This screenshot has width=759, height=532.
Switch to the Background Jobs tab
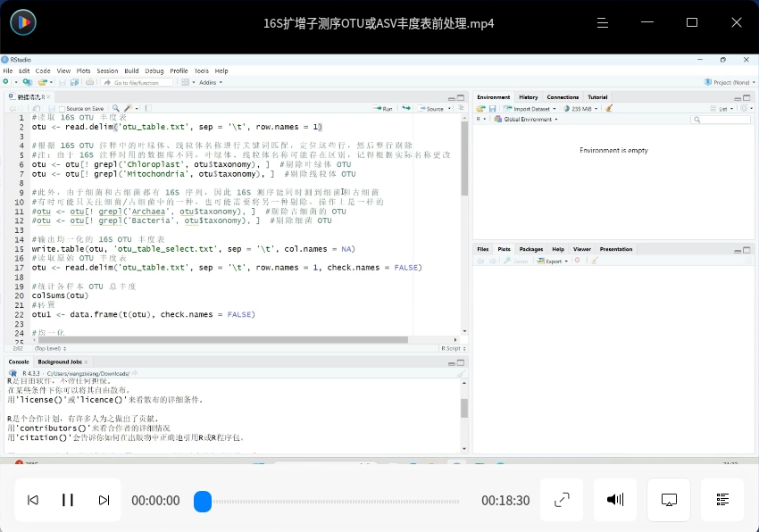tap(60, 362)
